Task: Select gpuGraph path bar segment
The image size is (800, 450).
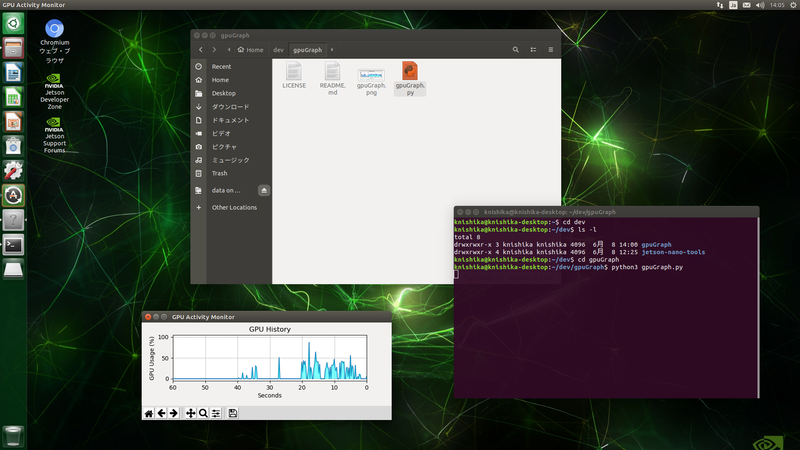Action: coord(308,49)
